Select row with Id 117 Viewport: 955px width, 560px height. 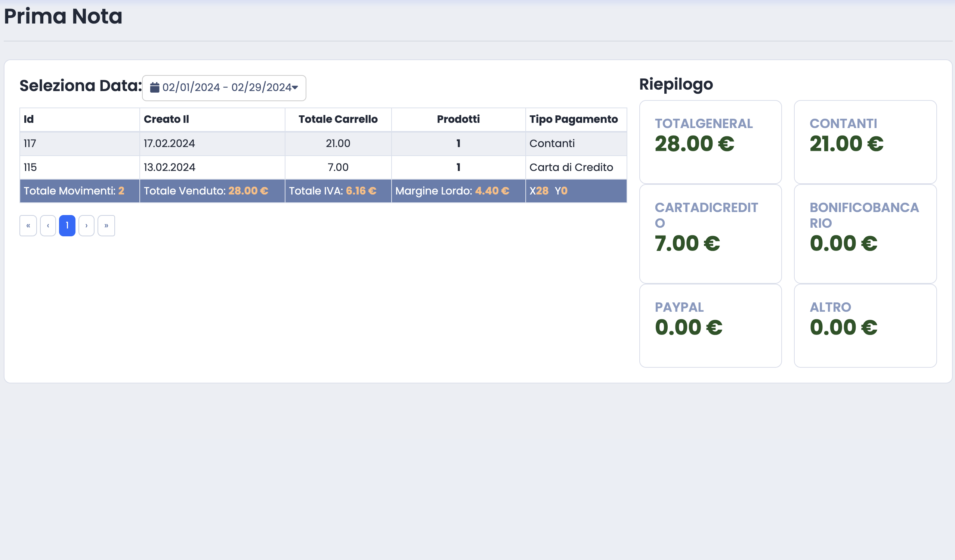(x=323, y=143)
